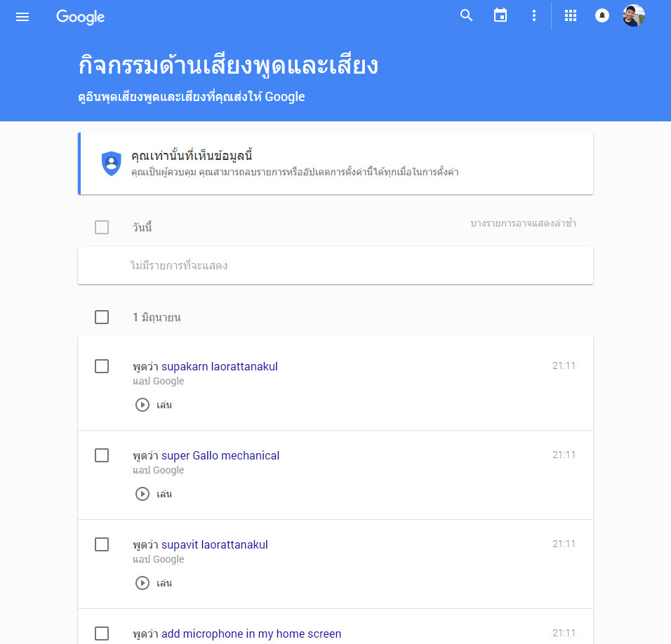
Task: Open the supakarn laorattanakul query link
Action: point(220,366)
